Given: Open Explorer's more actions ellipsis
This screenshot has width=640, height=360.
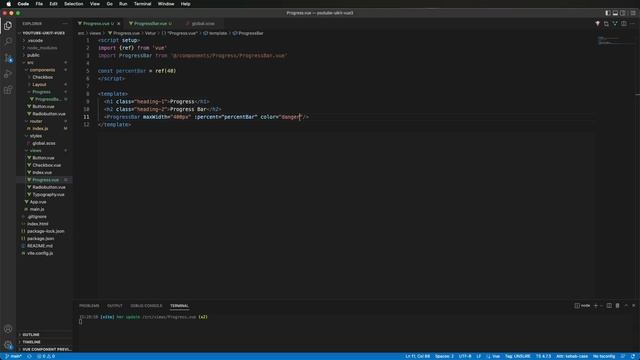Looking at the screenshot, I should (x=65, y=24).
